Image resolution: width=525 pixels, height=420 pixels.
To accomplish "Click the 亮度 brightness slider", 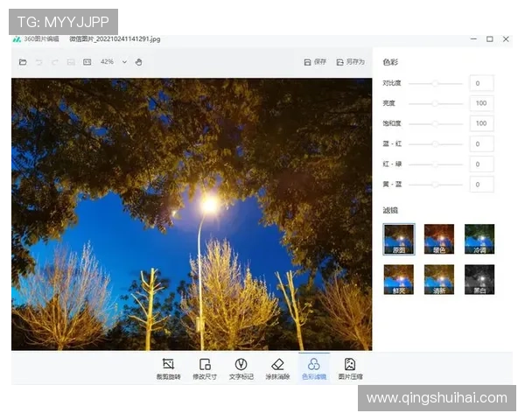I will [435, 103].
